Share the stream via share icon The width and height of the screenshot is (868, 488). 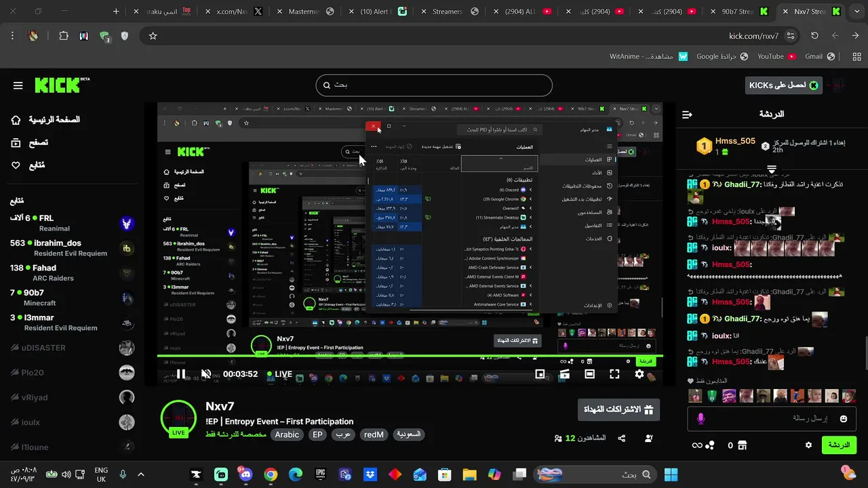[x=622, y=439]
